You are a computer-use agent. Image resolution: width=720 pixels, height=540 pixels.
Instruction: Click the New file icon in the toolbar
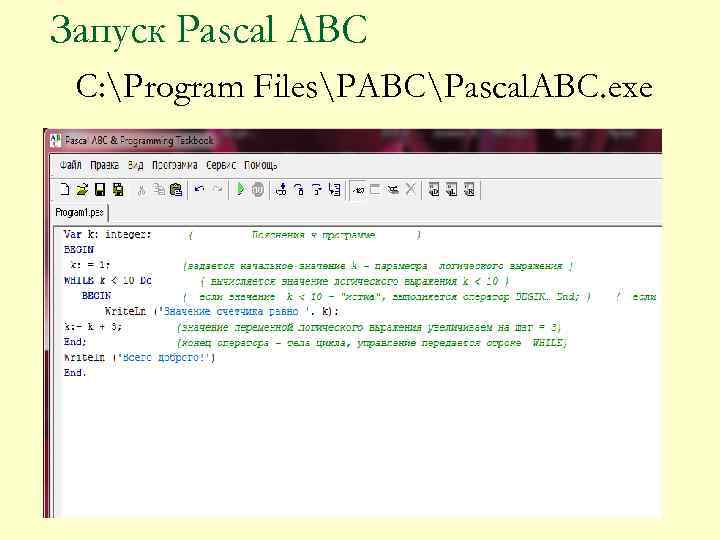pos(65,190)
